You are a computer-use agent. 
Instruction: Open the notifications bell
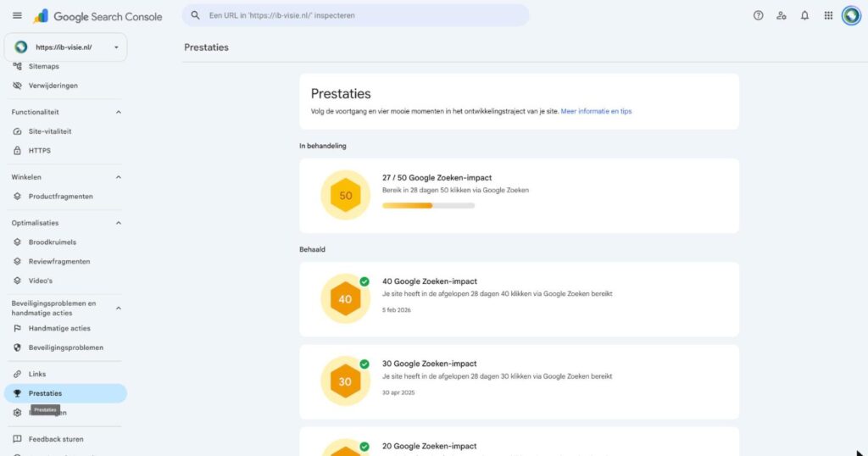click(x=805, y=15)
